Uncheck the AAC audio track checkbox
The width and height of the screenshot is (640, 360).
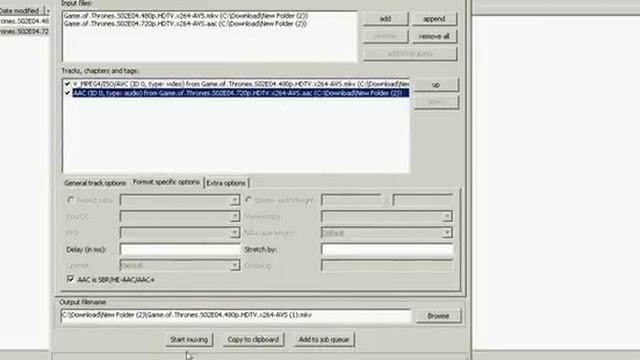pos(67,93)
